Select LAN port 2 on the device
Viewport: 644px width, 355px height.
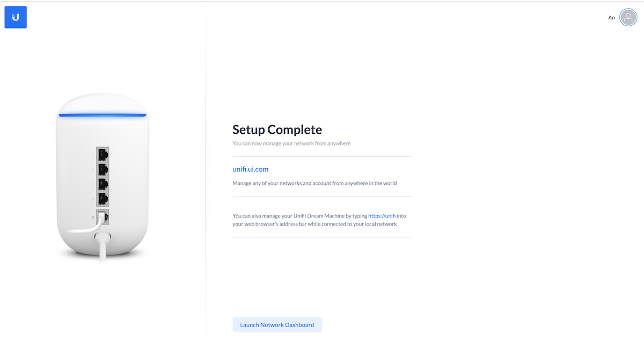pyautogui.click(x=102, y=170)
